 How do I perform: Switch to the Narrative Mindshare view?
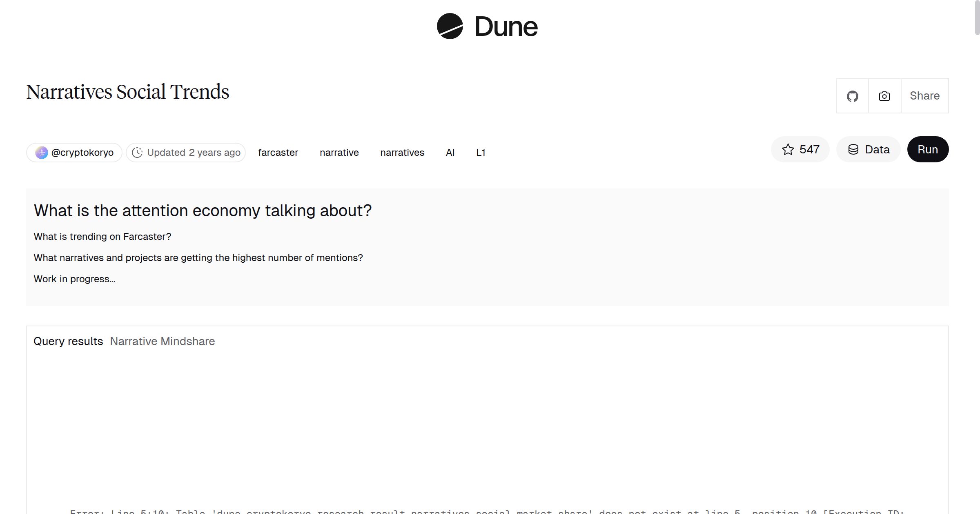click(x=162, y=341)
